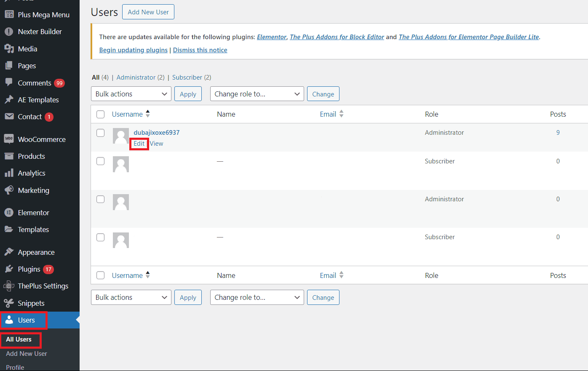Select the Appearance paintbrush icon
Image resolution: width=588 pixels, height=371 pixels.
9,252
